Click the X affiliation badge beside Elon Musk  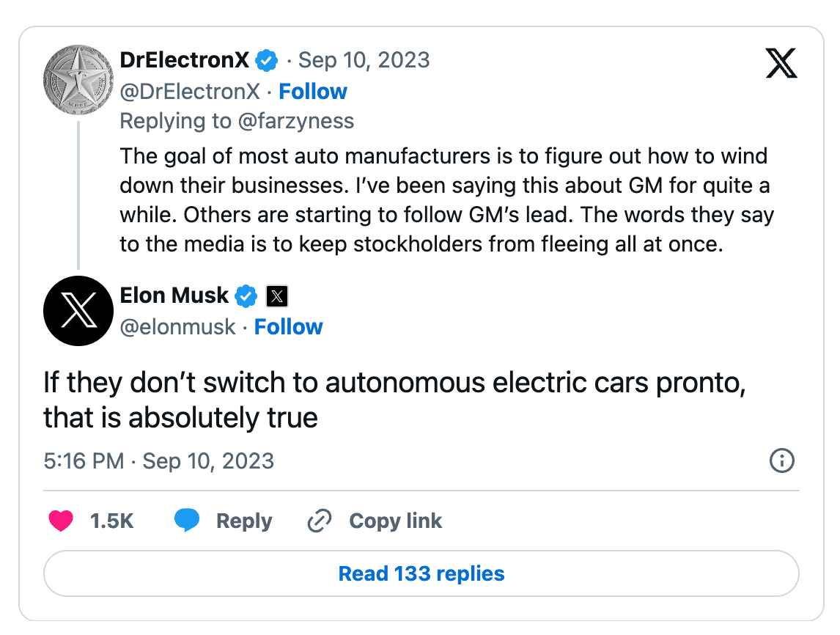(x=276, y=296)
